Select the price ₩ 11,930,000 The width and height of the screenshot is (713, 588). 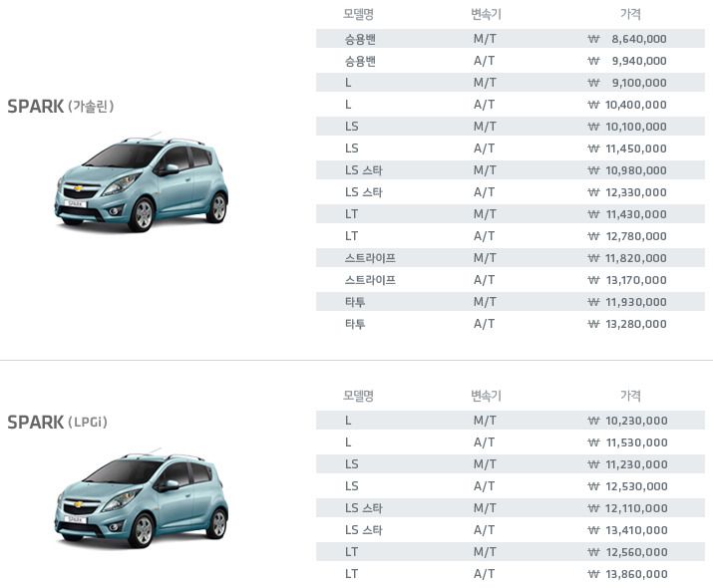627,302
